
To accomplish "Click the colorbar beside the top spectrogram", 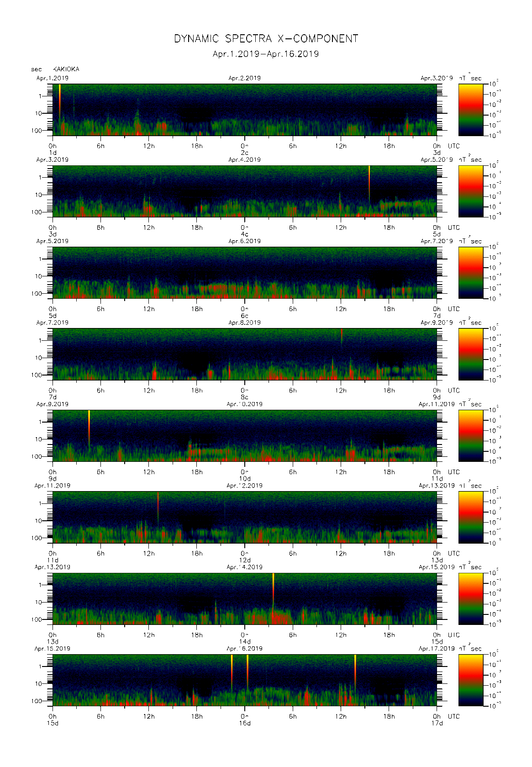I will tap(470, 110).
